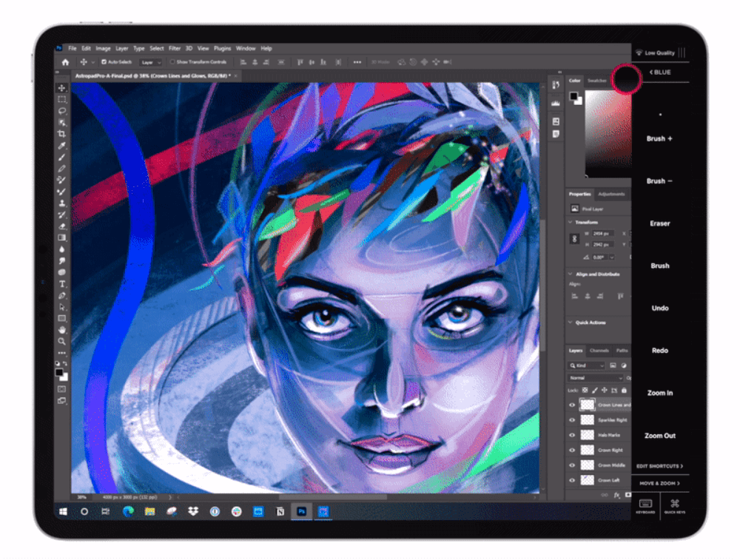Collapse the Align and Distribute section

click(570, 274)
